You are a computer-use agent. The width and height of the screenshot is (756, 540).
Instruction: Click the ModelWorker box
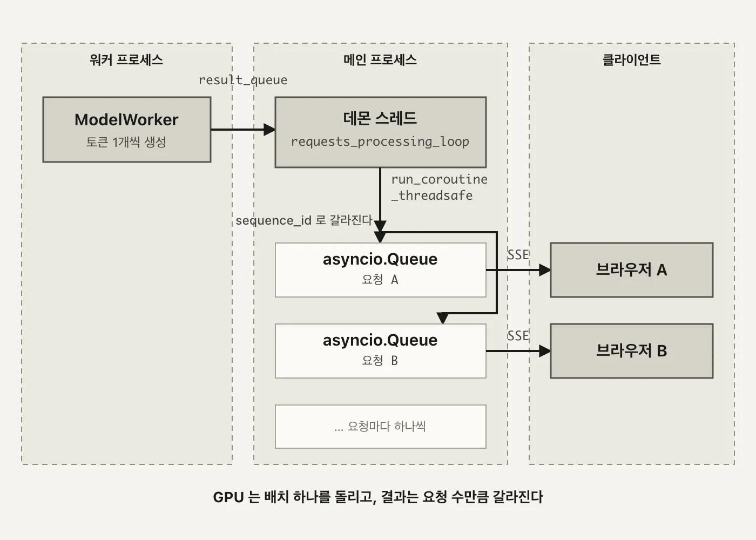127,130
